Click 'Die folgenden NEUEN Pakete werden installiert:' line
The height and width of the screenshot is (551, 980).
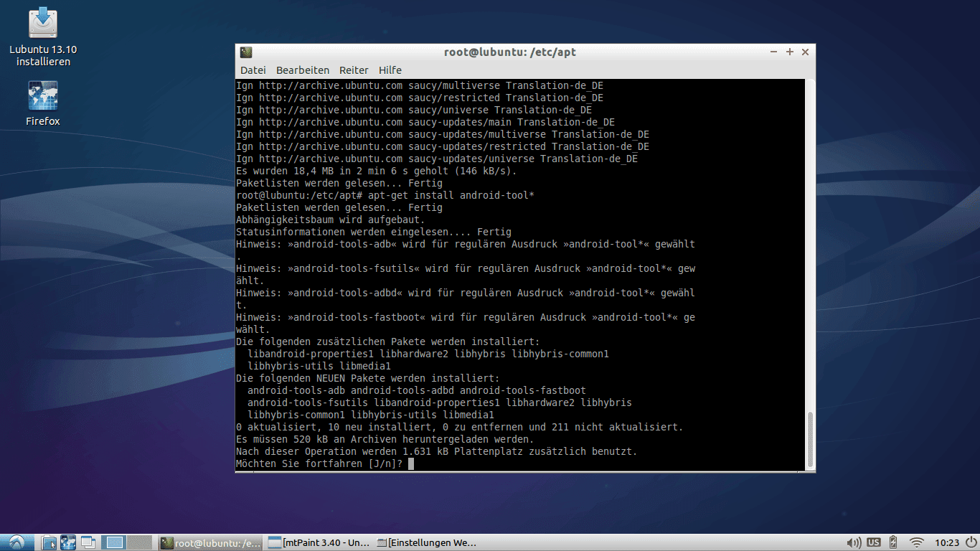[x=368, y=378]
